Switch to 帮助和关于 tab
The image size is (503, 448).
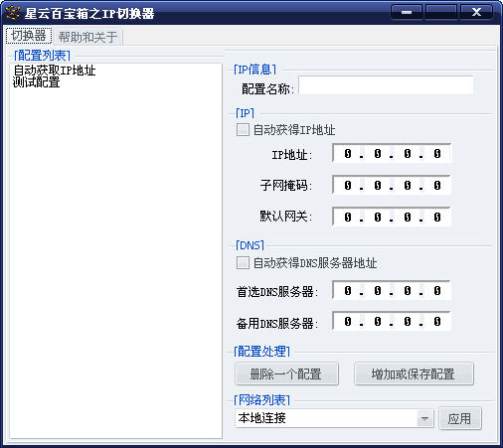(87, 37)
